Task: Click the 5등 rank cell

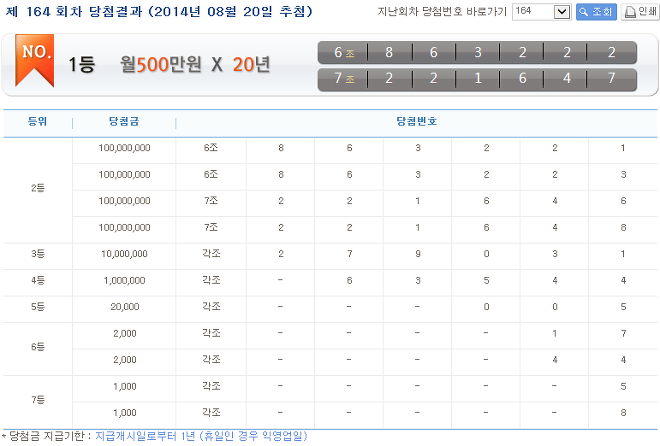Action: [x=37, y=307]
